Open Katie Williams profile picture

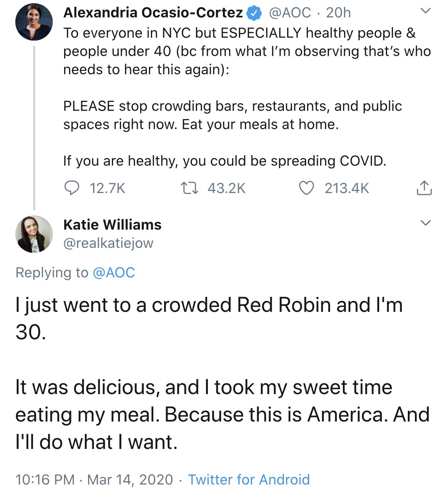[34, 234]
